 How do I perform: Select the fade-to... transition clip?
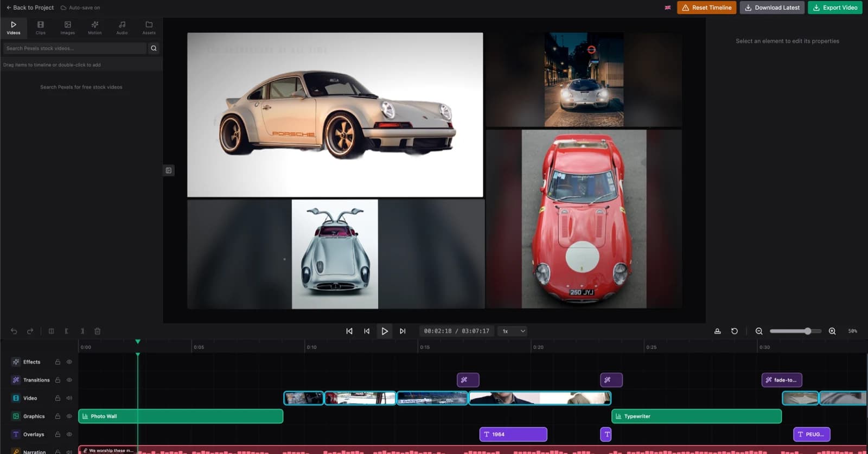pos(782,380)
